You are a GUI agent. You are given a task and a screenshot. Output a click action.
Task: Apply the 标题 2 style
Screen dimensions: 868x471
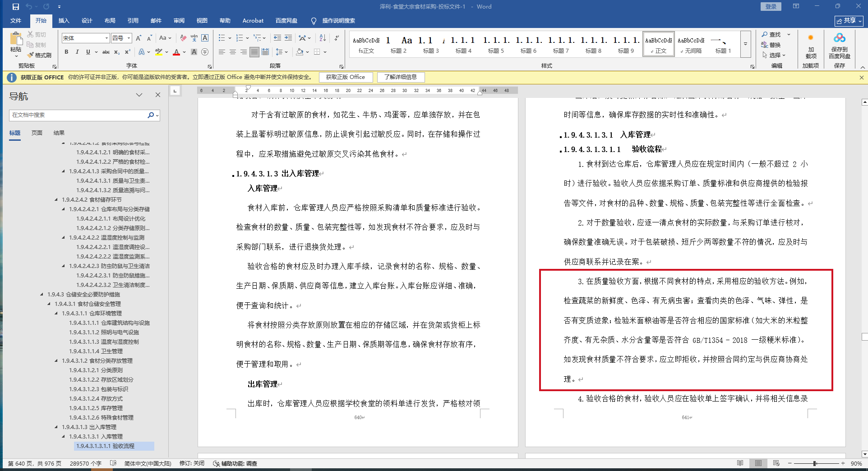point(398,45)
